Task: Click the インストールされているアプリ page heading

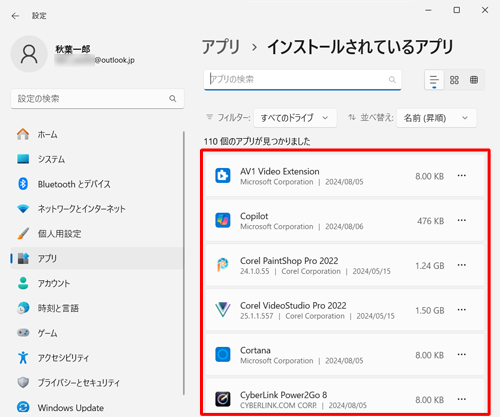Action: (x=360, y=47)
